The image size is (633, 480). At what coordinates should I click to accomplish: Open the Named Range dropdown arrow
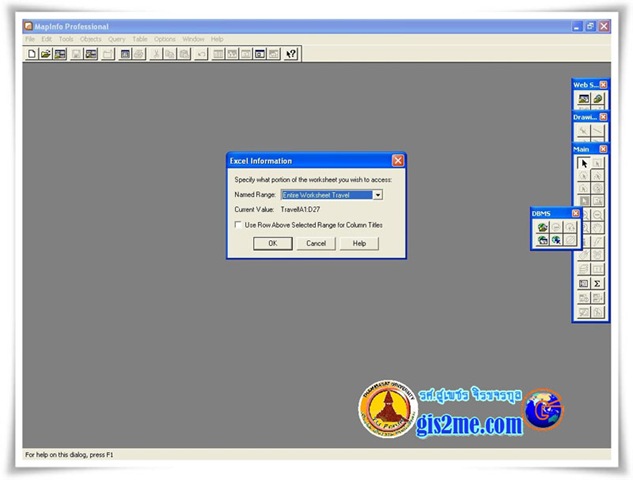click(377, 195)
